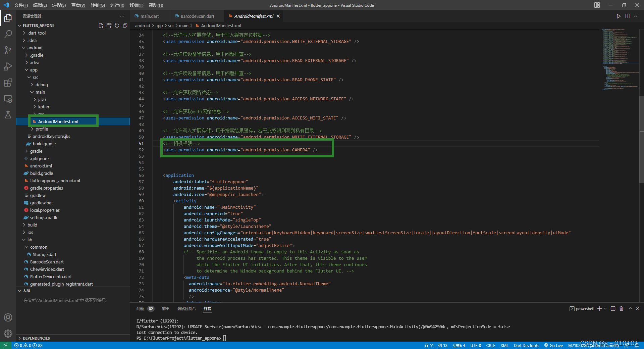Viewport: 644px width, 349px height.
Task: Create a new terminal with plus icon
Action: tap(599, 309)
